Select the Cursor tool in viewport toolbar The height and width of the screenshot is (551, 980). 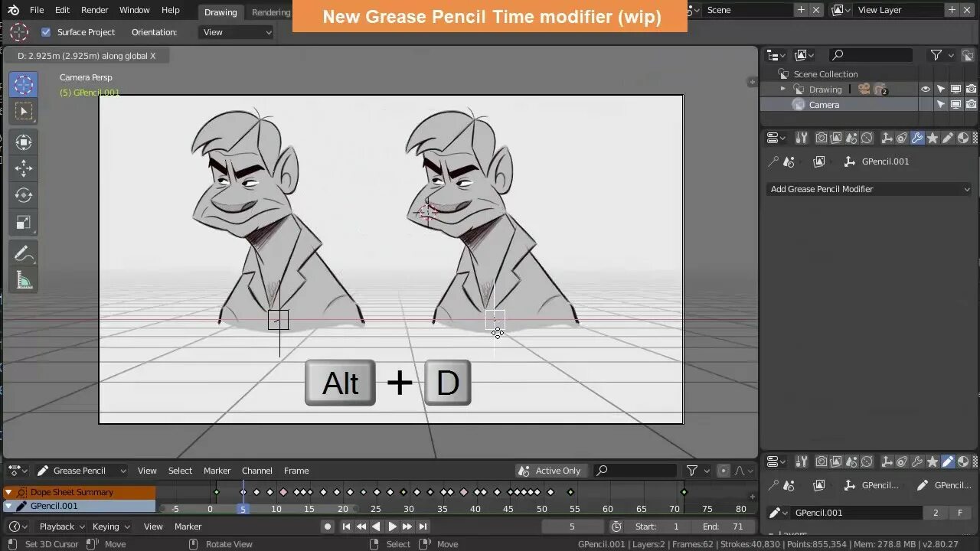click(x=24, y=84)
